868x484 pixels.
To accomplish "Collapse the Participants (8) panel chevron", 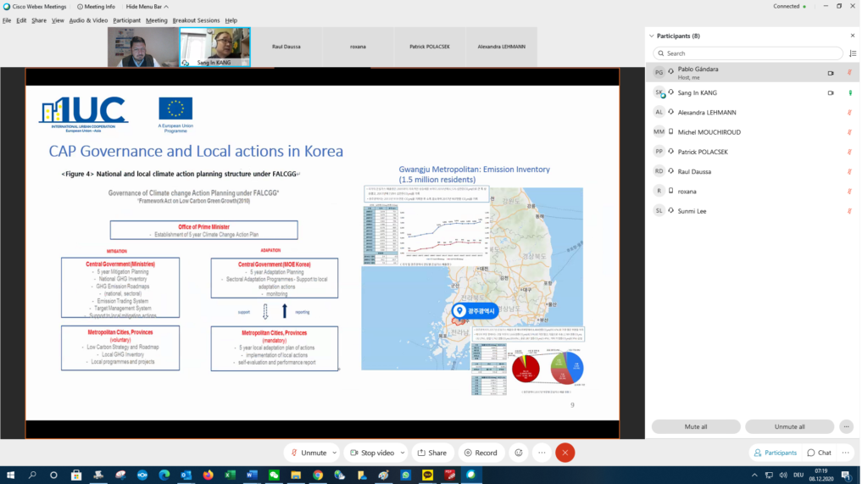I will pyautogui.click(x=651, y=36).
